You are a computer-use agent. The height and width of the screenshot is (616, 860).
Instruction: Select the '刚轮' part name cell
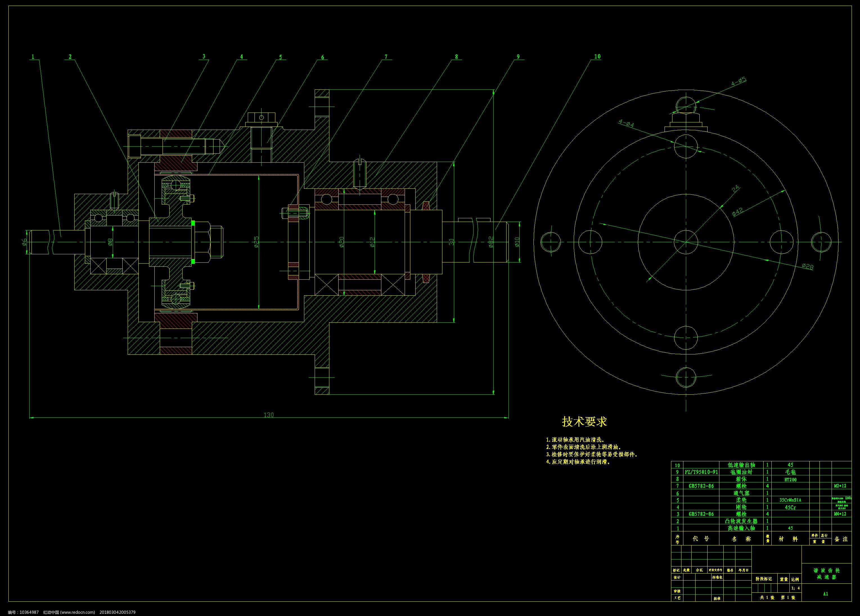741,507
